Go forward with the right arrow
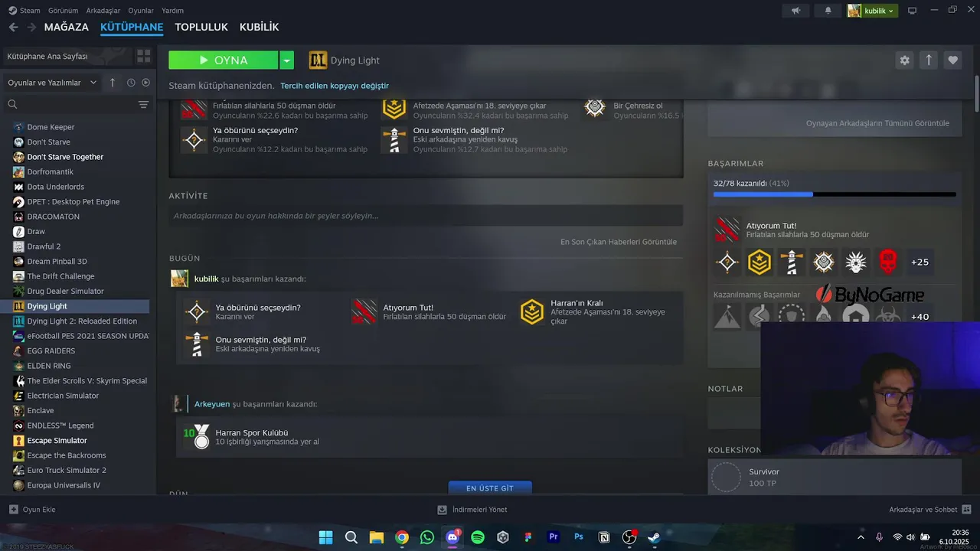The height and width of the screenshot is (551, 980). point(31,27)
